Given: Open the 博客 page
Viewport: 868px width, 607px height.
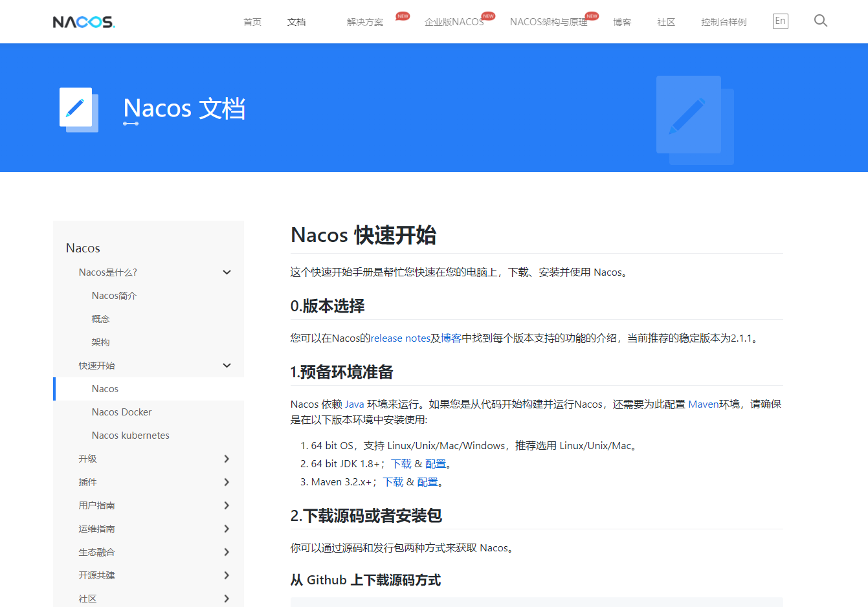Looking at the screenshot, I should [x=621, y=21].
